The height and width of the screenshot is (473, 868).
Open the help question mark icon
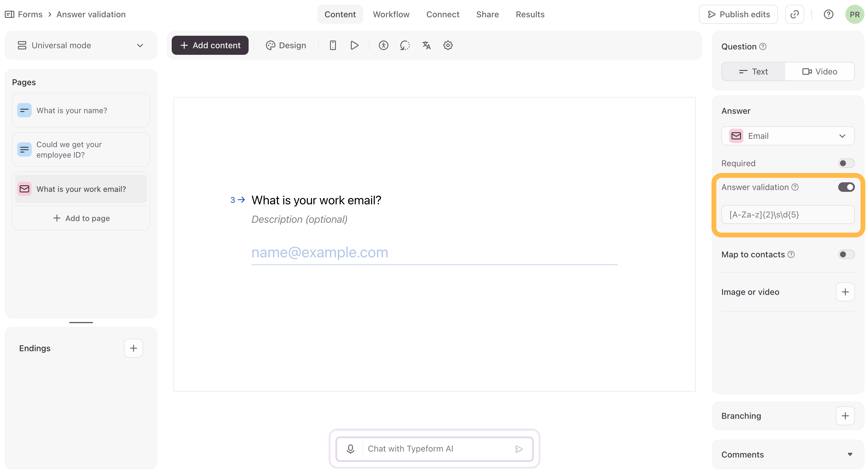coord(828,15)
